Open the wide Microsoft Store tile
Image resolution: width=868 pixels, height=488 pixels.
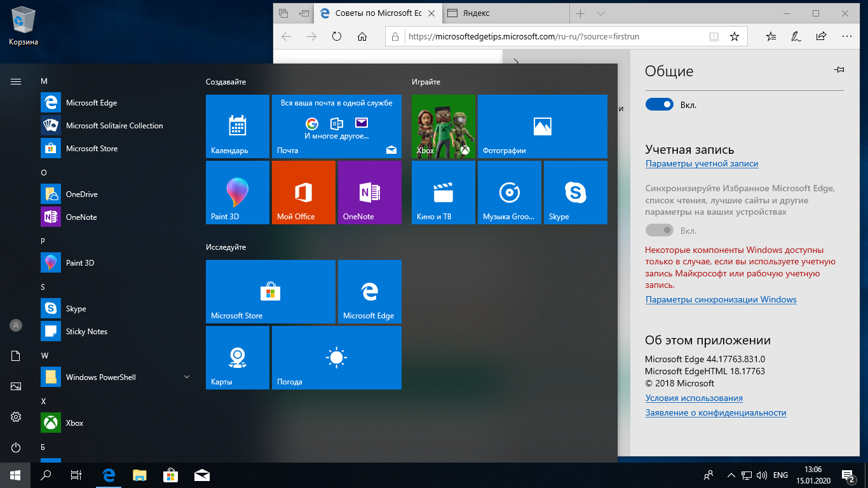click(x=271, y=292)
